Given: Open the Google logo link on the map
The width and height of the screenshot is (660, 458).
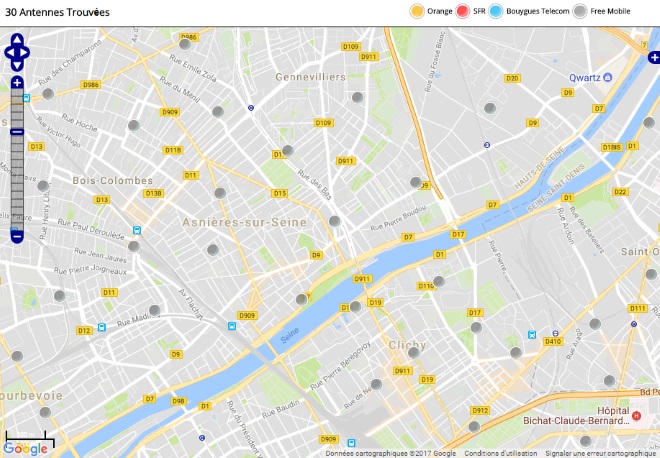Looking at the screenshot, I should 25,449.
